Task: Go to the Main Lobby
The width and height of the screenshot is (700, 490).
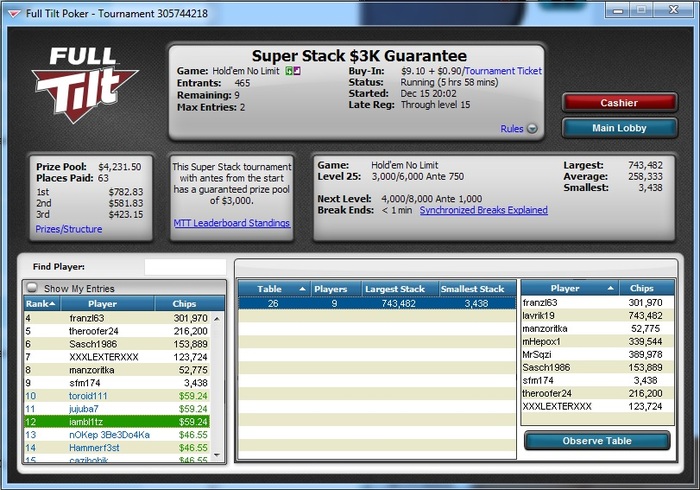Action: pos(619,128)
